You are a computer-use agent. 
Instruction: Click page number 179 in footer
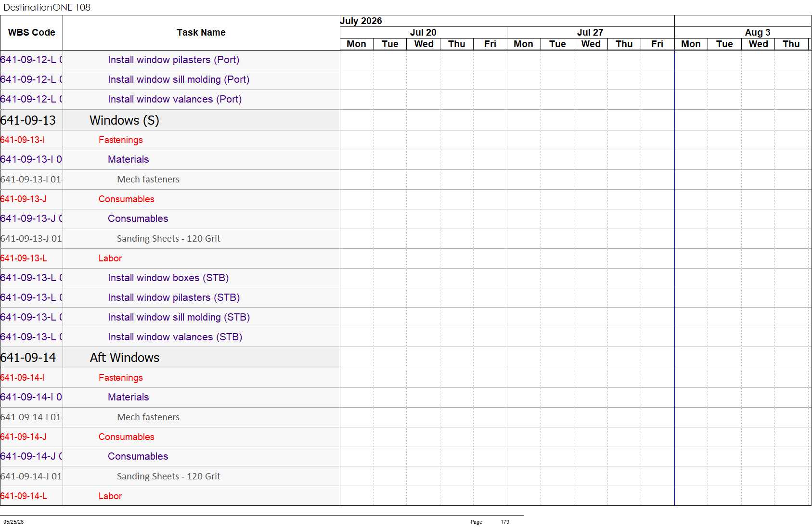[x=505, y=522]
